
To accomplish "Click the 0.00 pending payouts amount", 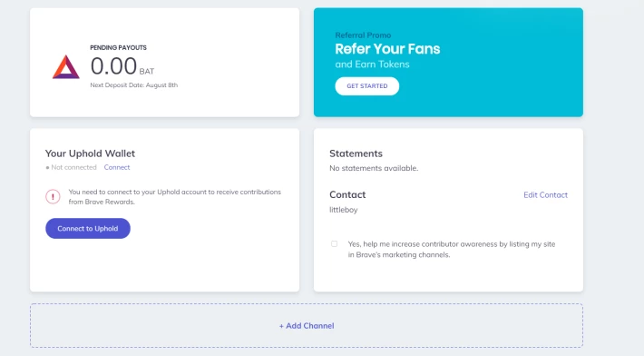I will click(x=113, y=66).
